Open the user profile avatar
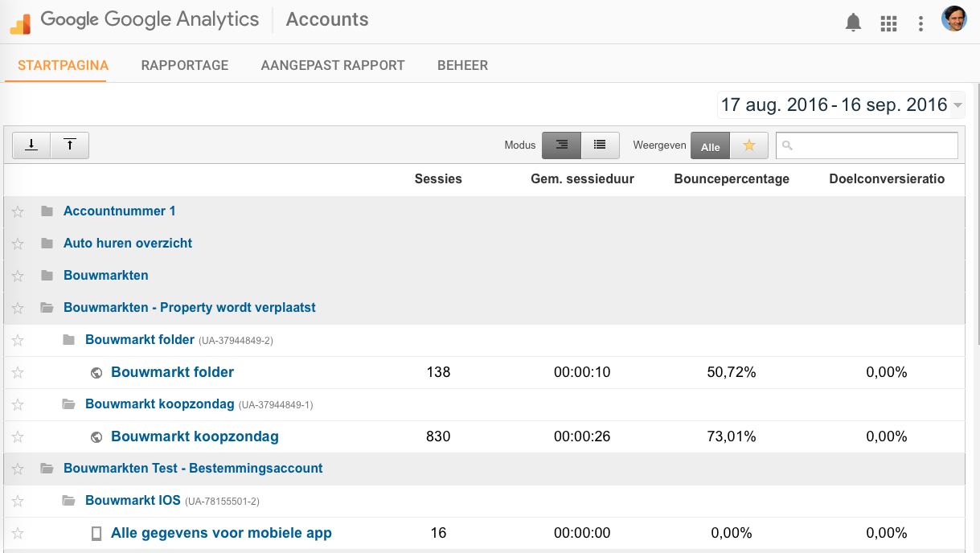The height and width of the screenshot is (553, 980). pyautogui.click(x=954, y=19)
